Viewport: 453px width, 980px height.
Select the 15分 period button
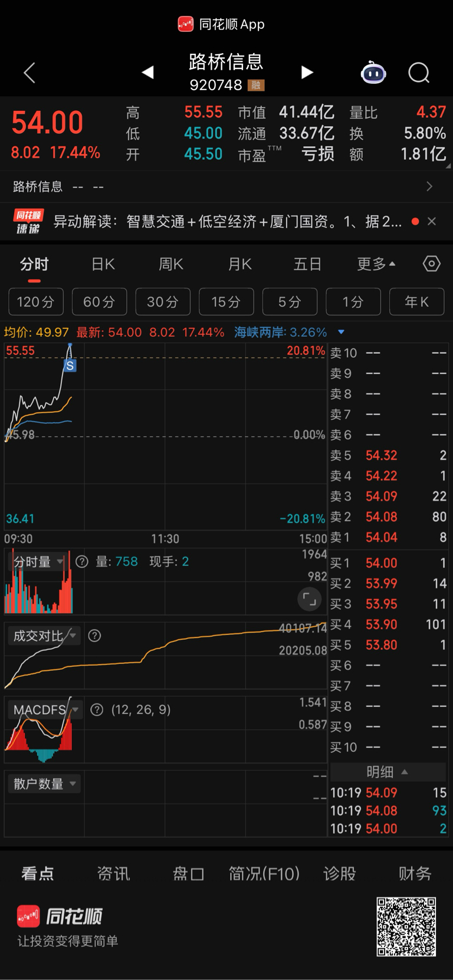pyautogui.click(x=226, y=302)
